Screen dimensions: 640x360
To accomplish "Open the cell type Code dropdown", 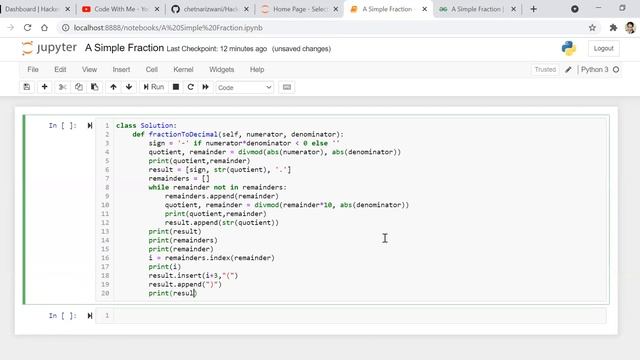I will click(244, 87).
